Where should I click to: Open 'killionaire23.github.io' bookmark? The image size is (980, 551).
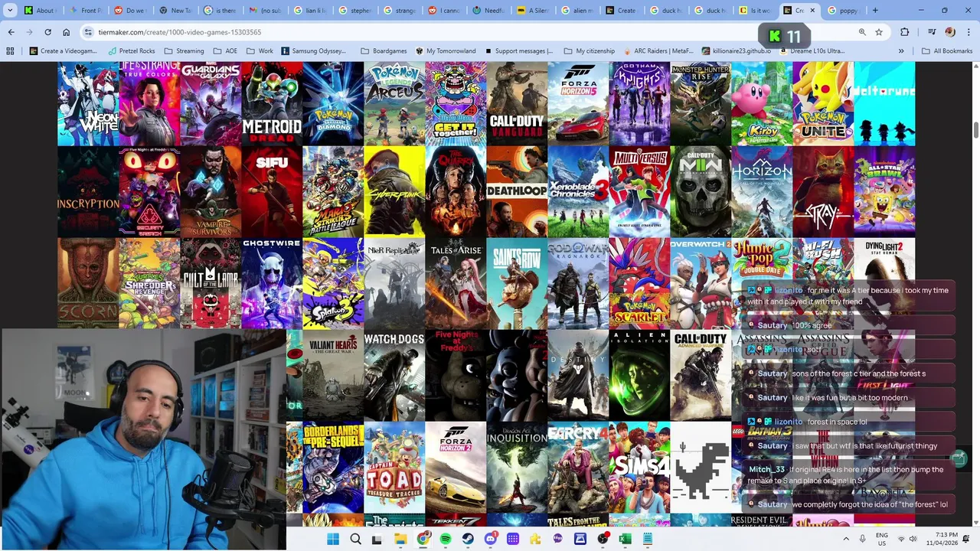coord(736,51)
